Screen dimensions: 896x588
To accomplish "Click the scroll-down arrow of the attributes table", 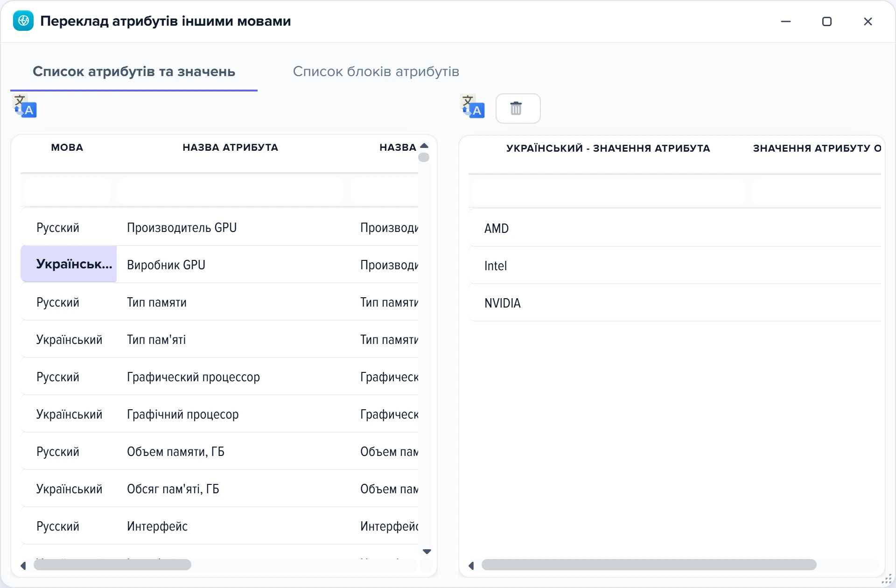I will tap(427, 552).
